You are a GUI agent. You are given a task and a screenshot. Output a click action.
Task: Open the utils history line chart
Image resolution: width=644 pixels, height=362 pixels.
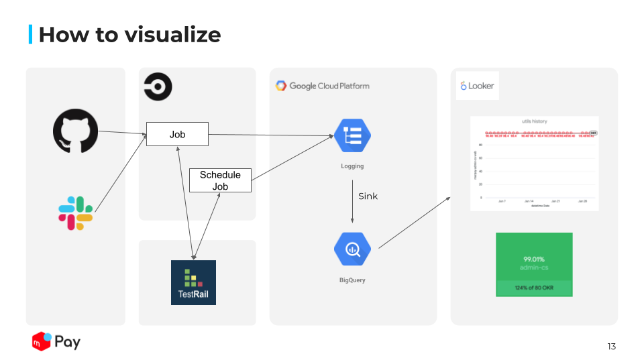click(x=535, y=164)
